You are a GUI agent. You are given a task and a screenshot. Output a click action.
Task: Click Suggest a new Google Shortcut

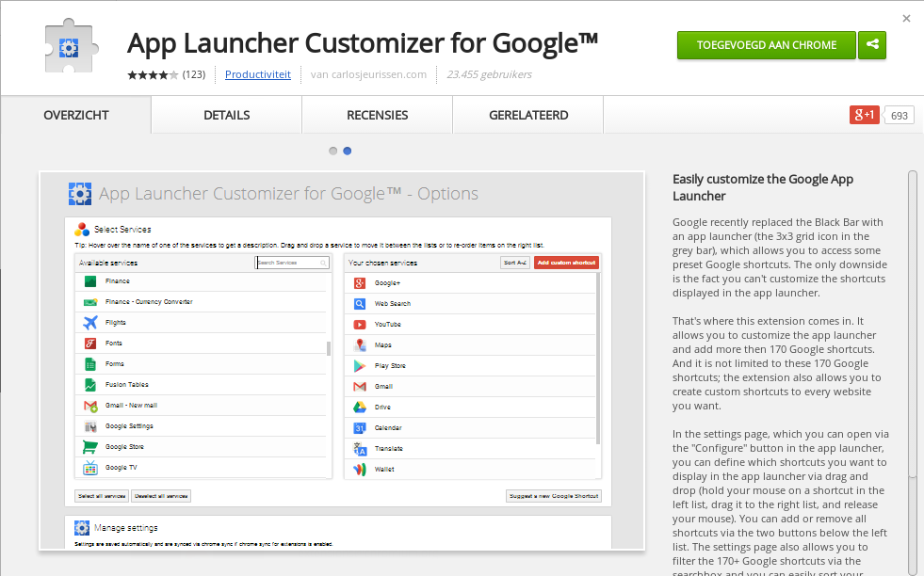click(x=554, y=496)
